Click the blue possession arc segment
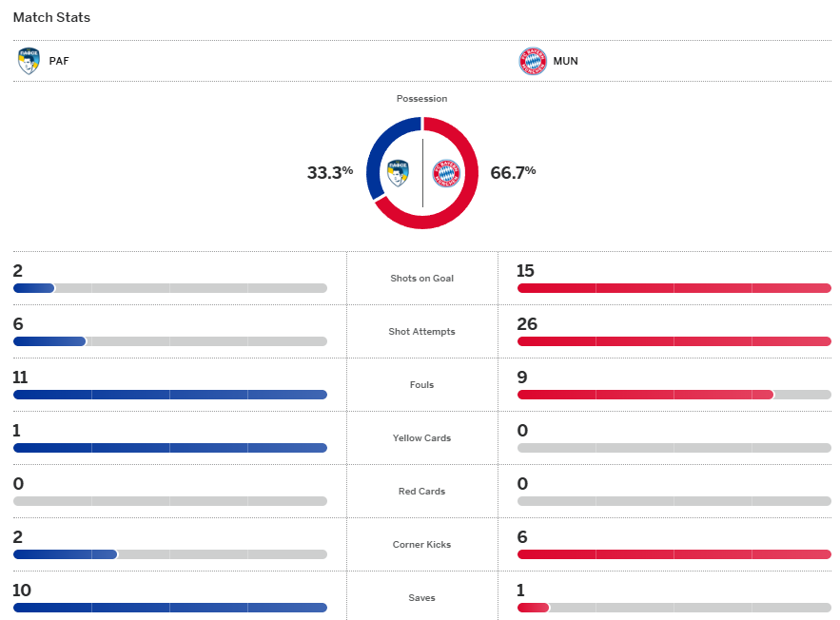This screenshot has width=840, height=620. point(376,152)
